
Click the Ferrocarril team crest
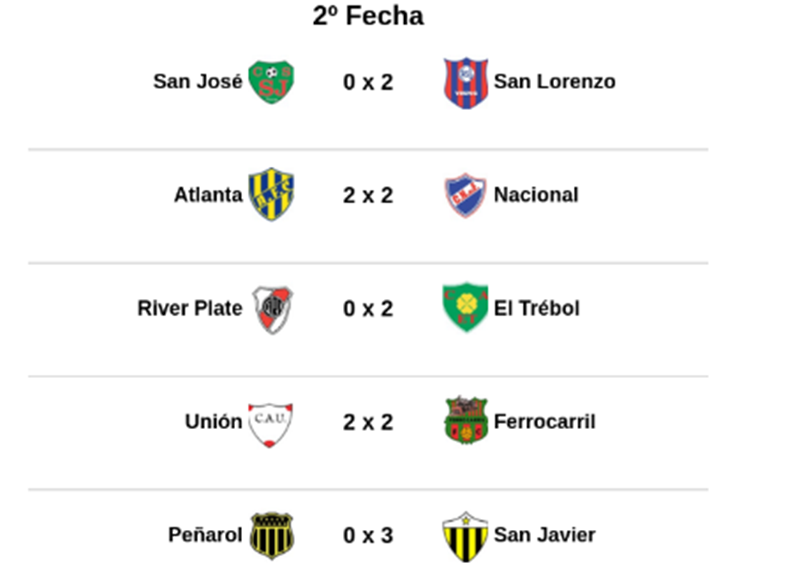click(x=465, y=422)
